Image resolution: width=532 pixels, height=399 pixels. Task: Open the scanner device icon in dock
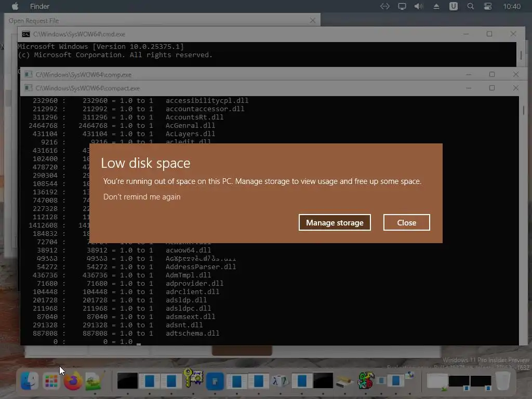point(344,381)
